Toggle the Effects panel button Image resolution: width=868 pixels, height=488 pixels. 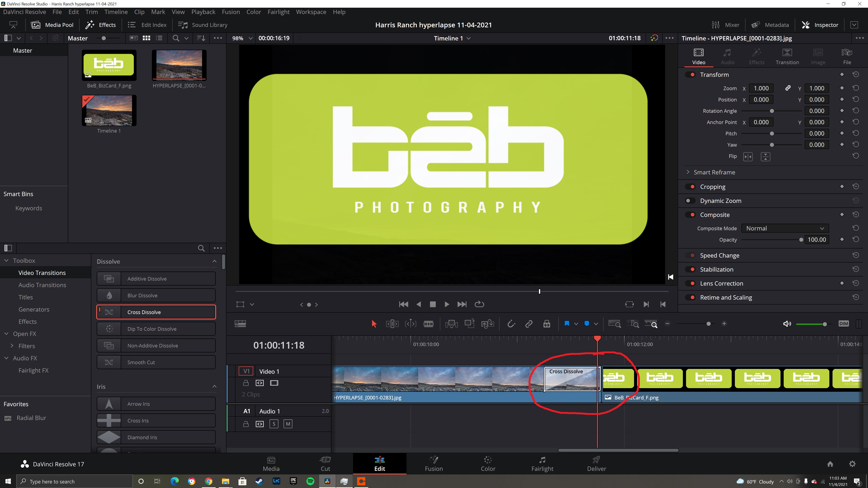pyautogui.click(x=100, y=25)
